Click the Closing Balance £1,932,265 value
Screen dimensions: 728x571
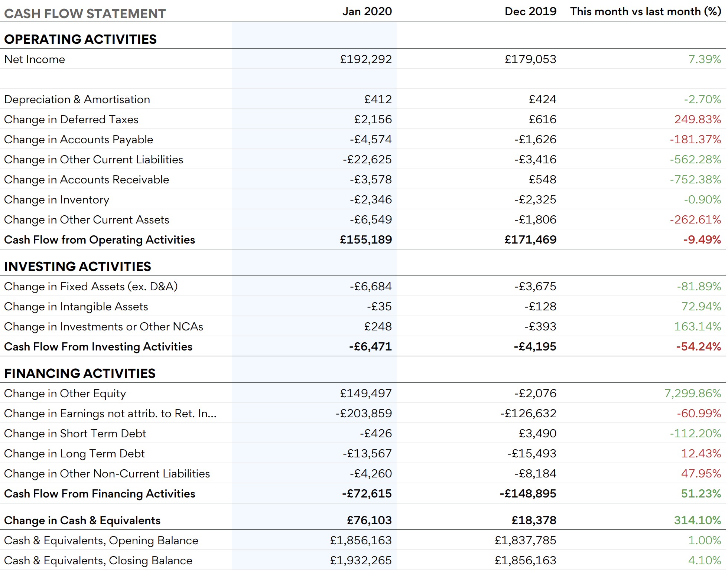tap(360, 561)
